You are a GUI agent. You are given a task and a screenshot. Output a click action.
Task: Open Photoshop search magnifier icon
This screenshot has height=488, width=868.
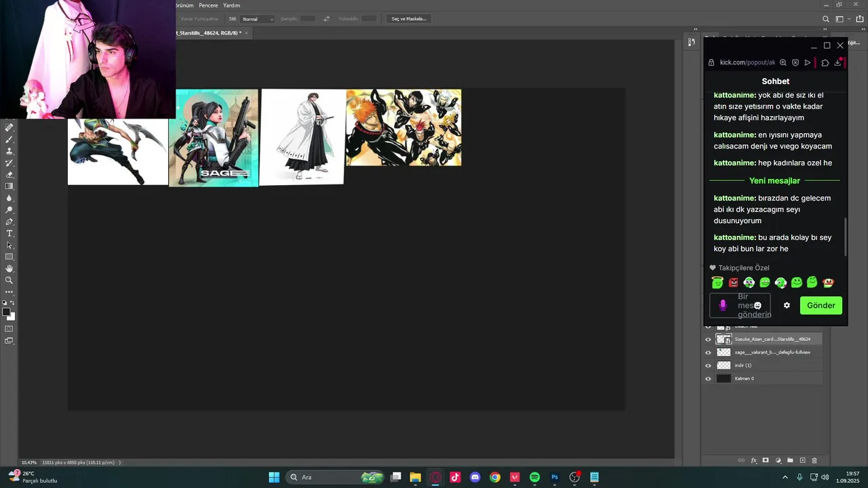pyautogui.click(x=825, y=19)
